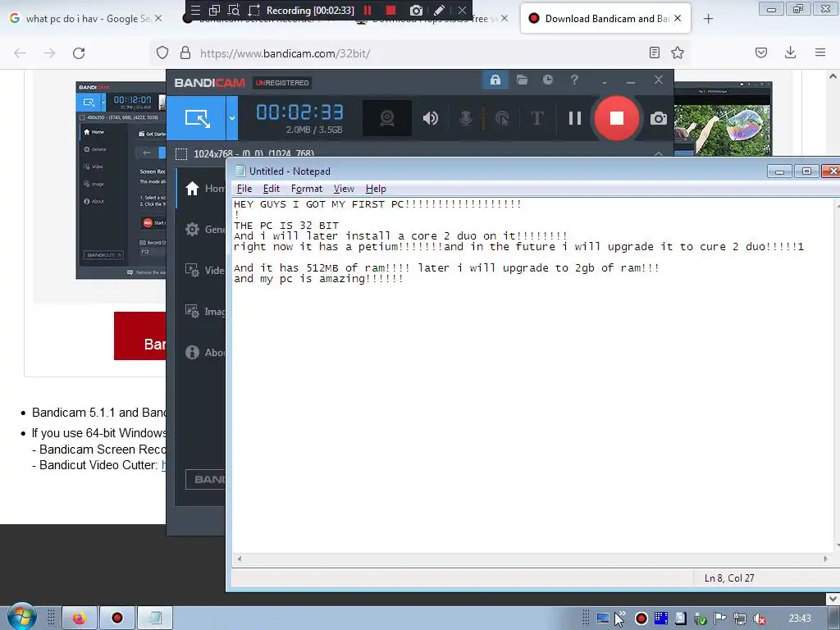The image size is (840, 630).
Task: Close the recording overlay bar
Action: click(x=462, y=10)
